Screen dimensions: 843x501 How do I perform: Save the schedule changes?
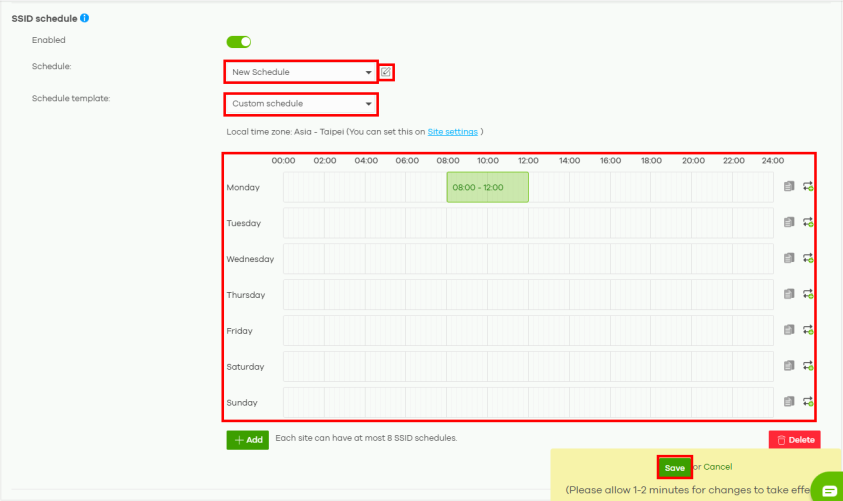(x=675, y=467)
